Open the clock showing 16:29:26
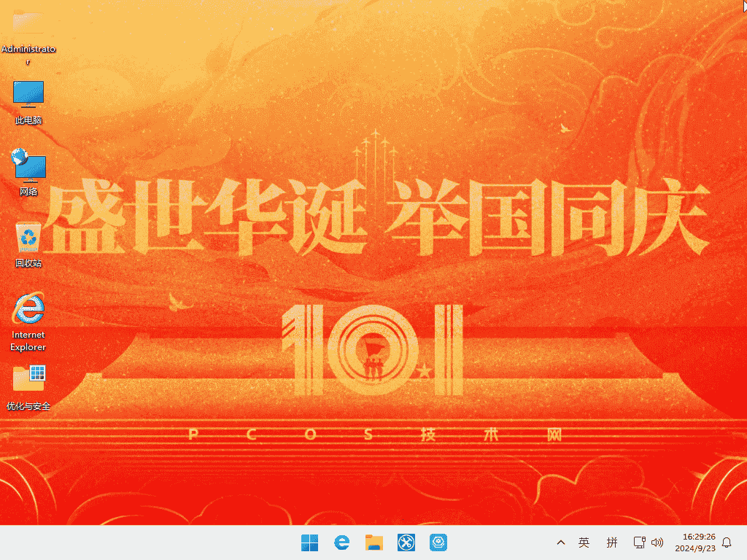The height and width of the screenshot is (560, 747). coord(699,537)
